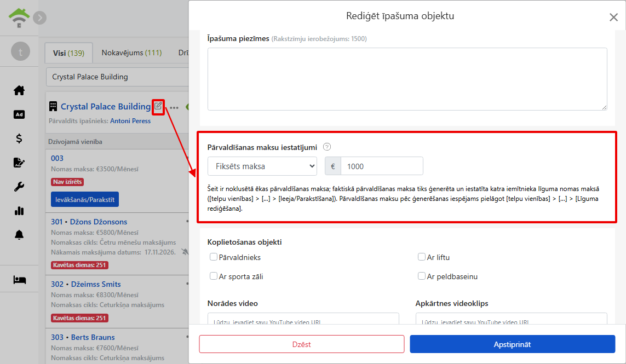
Task: Open the home dashboard icon in sidebar
Action: click(19, 91)
